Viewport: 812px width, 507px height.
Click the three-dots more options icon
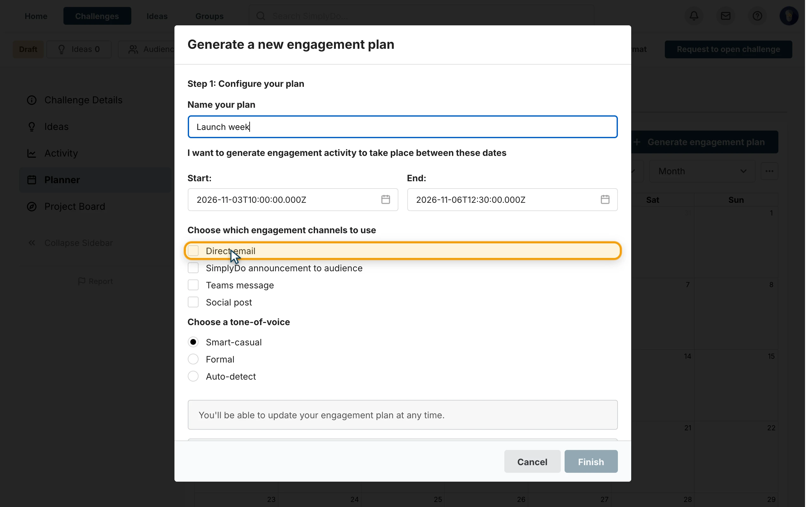[x=769, y=171]
